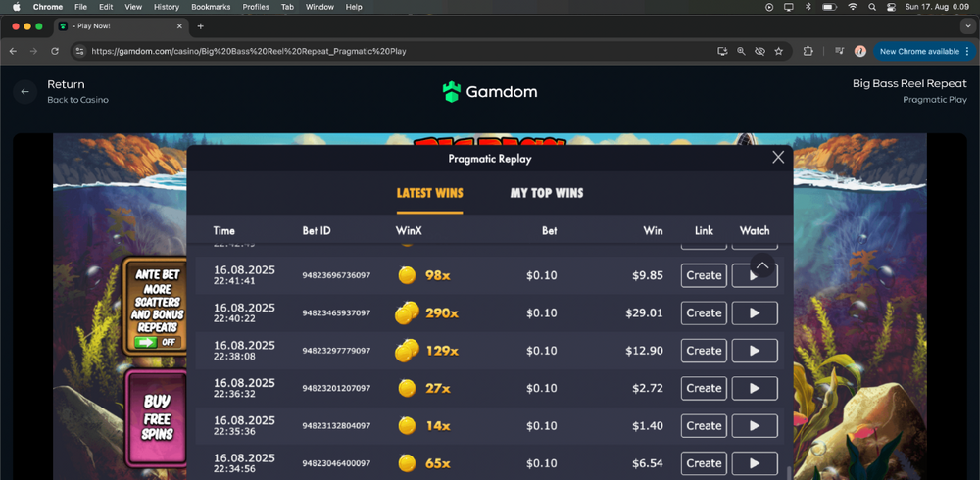Click the Gamdom logo in the header
Viewport: 980px width, 480px height.
490,92
